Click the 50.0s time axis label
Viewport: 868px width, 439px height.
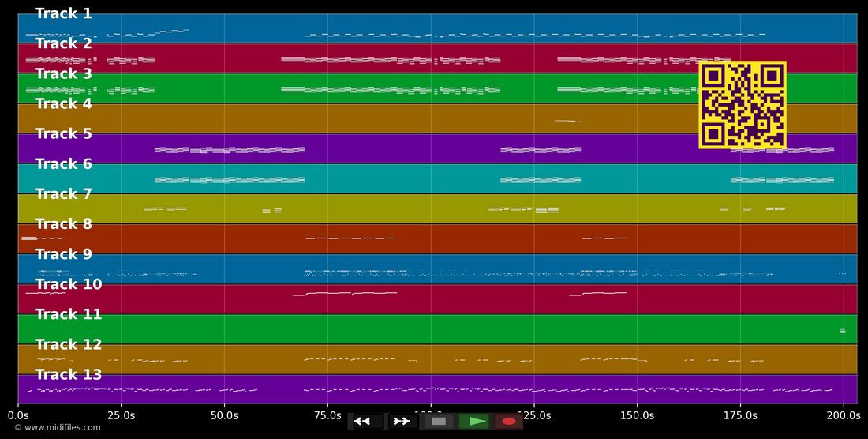[x=224, y=415]
